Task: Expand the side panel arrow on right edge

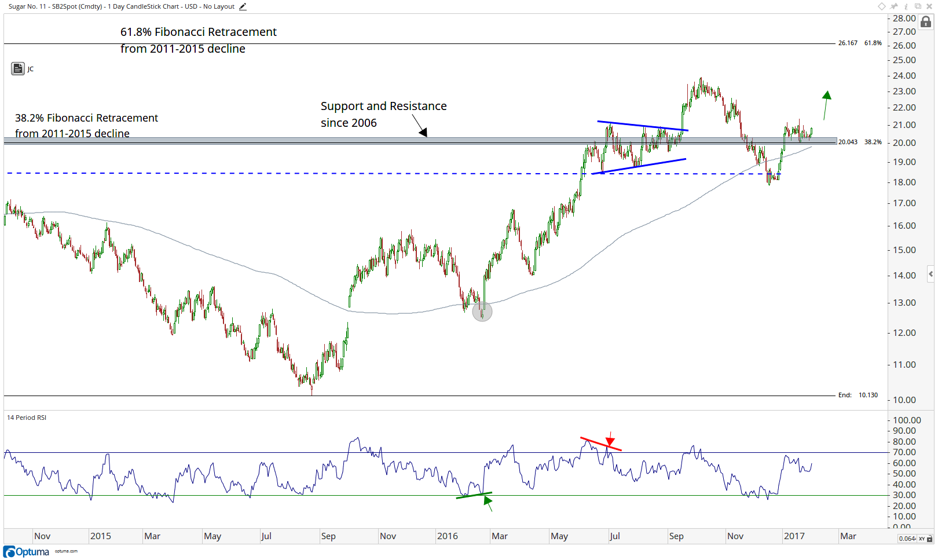Action: [930, 274]
